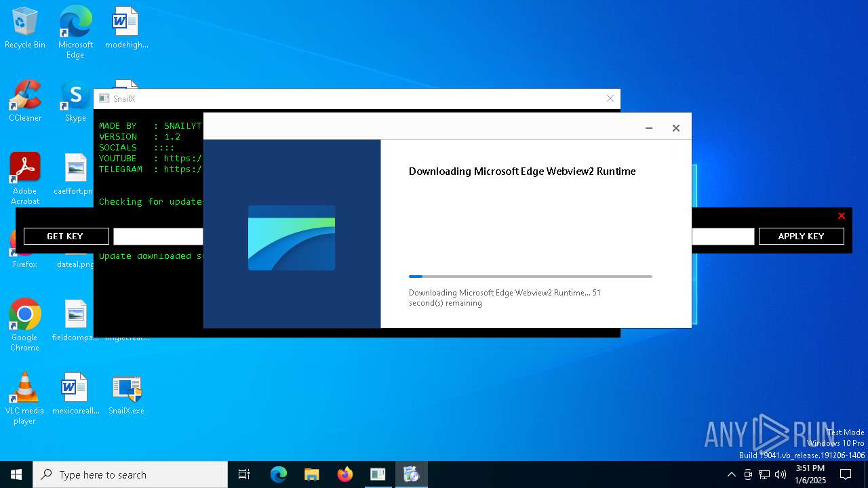The height and width of the screenshot is (488, 868).
Task: Open File Explorer from the taskbar
Action: pyautogui.click(x=311, y=474)
